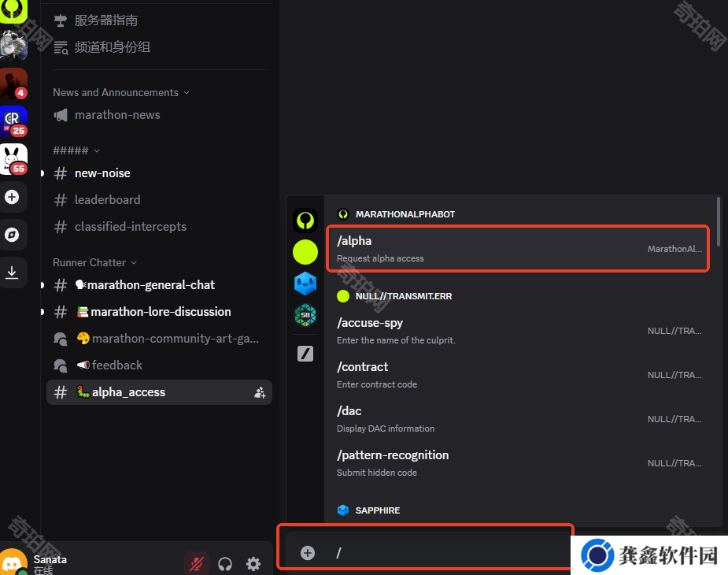Image resolution: width=728 pixels, height=575 pixels.
Task: Open the CR server with 25 notifications
Action: tap(13, 121)
